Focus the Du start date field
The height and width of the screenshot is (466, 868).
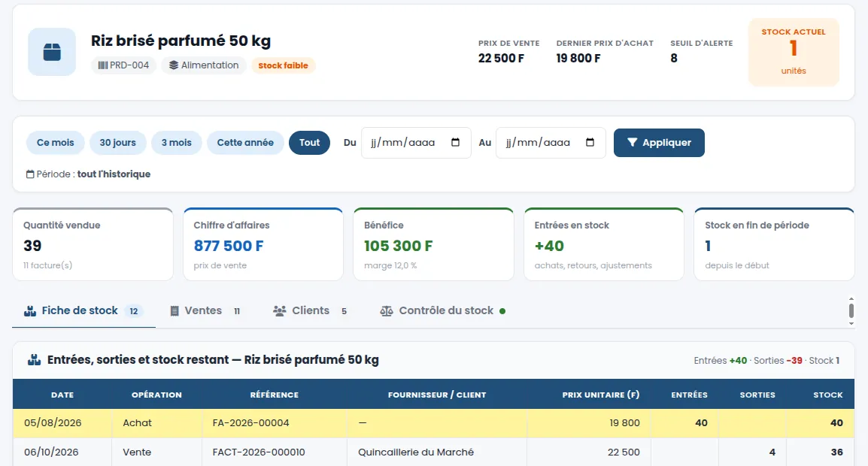coord(416,143)
